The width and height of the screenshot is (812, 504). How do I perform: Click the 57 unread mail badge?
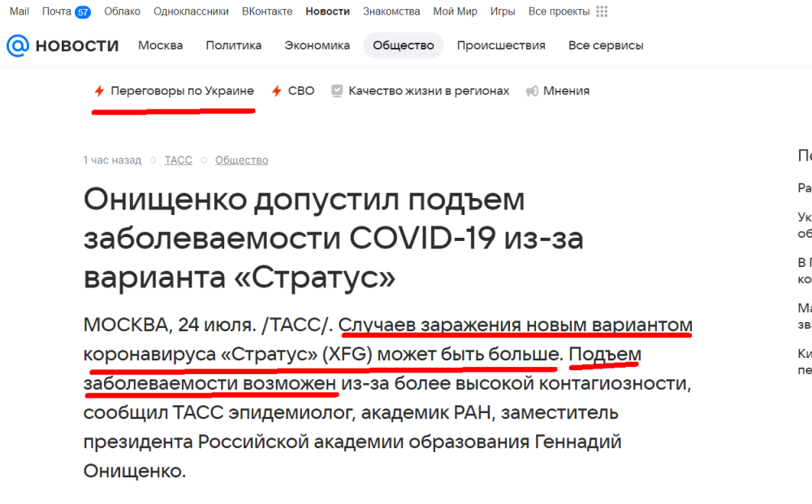click(82, 12)
